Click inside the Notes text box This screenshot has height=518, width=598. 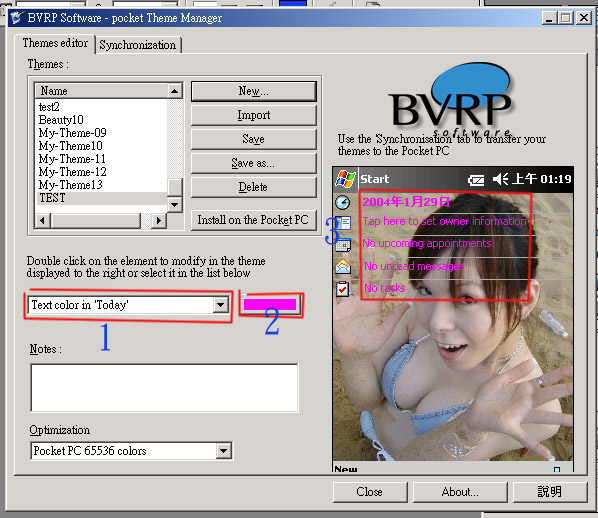pos(164,388)
